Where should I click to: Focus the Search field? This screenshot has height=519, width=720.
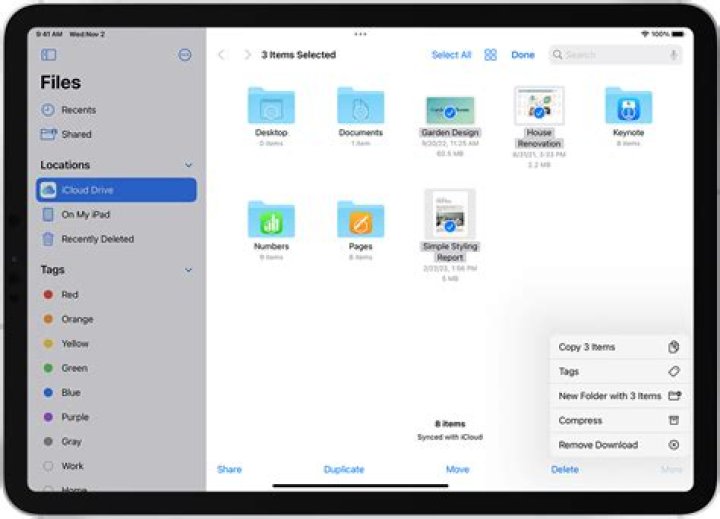point(615,55)
